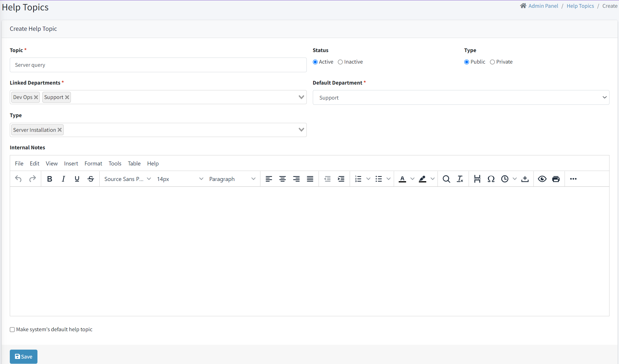Viewport: 619px width, 364px height.
Task: Toggle bold formatting in editor
Action: tap(50, 179)
